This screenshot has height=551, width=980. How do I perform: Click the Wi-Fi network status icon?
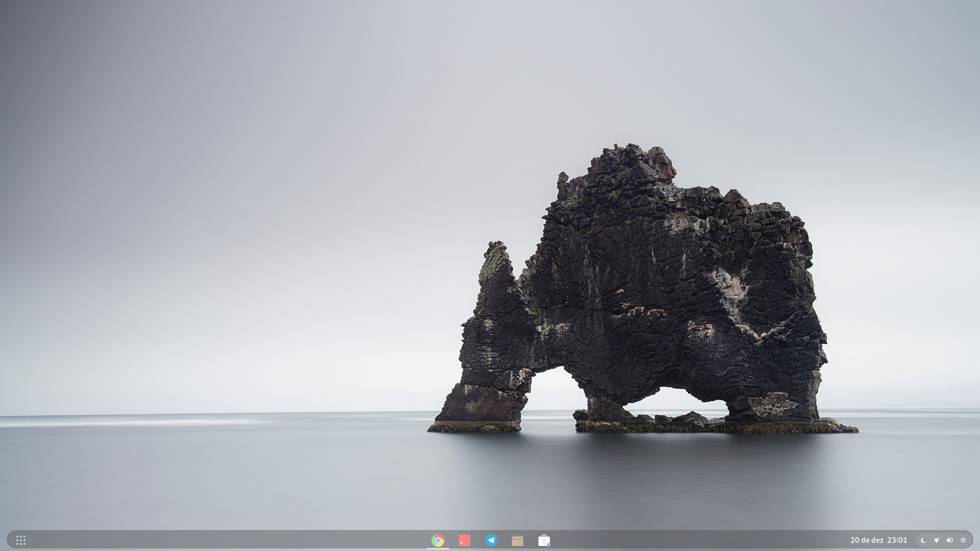pos(937,540)
